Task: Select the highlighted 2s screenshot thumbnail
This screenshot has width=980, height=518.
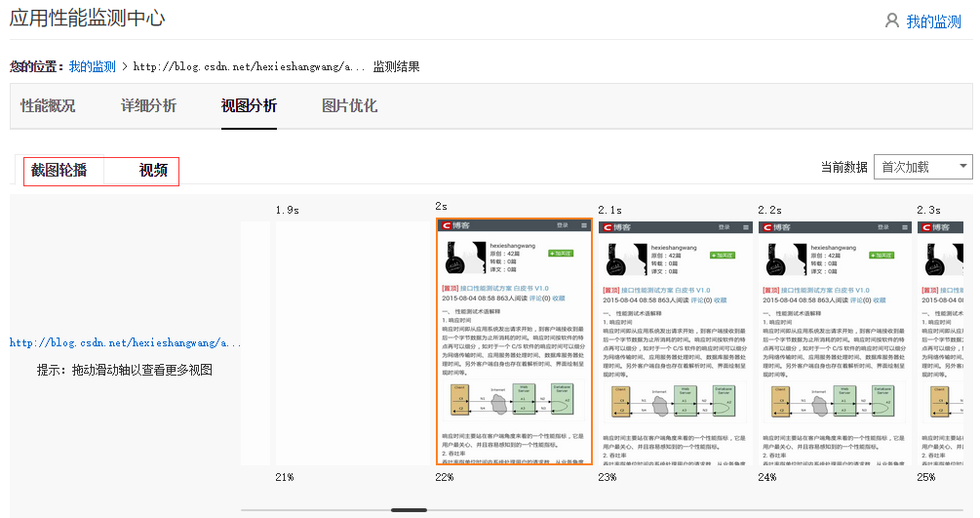Action: point(514,341)
